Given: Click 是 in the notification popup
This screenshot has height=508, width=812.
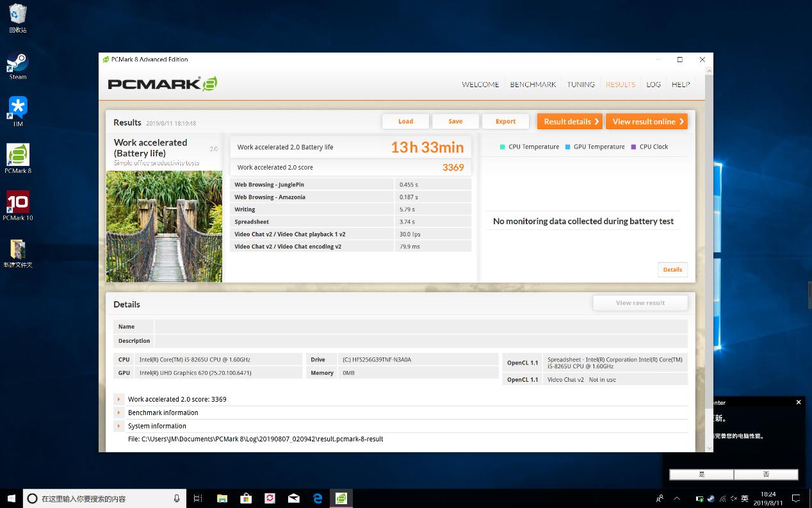Looking at the screenshot, I should point(702,474).
